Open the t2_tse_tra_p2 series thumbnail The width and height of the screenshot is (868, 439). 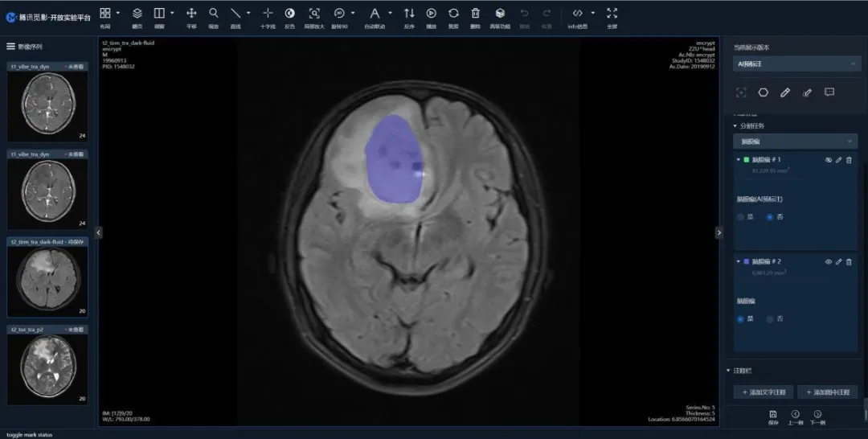(47, 365)
